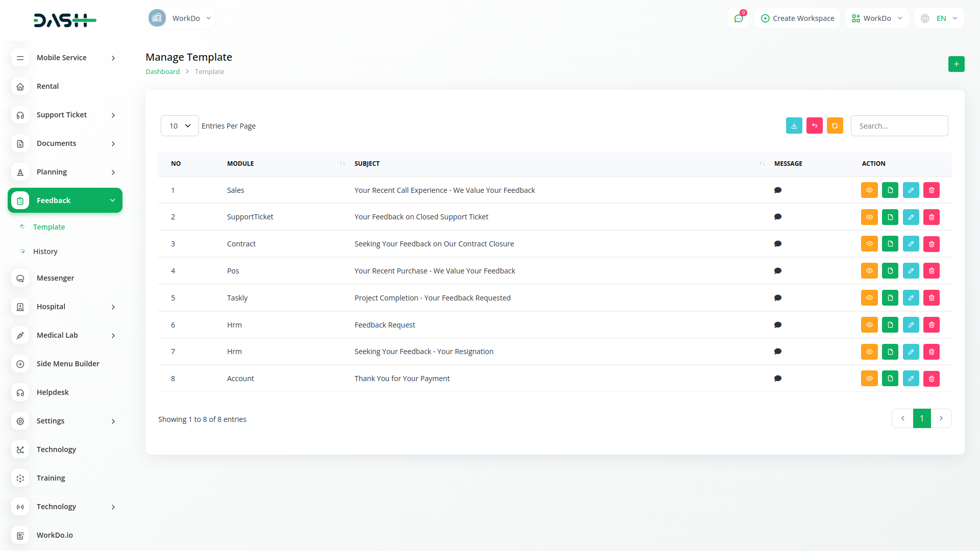View first Hrm Feedback Request via eye icon
The width and height of the screenshot is (980, 551).
click(869, 325)
